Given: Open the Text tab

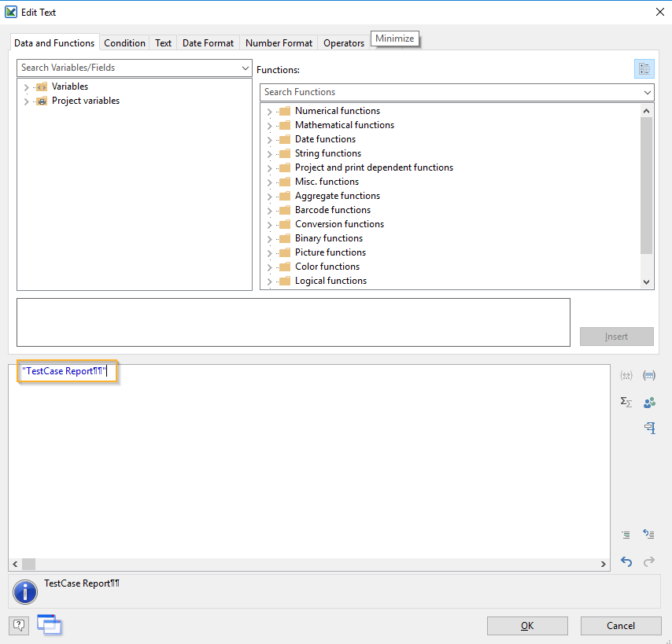Looking at the screenshot, I should [164, 42].
